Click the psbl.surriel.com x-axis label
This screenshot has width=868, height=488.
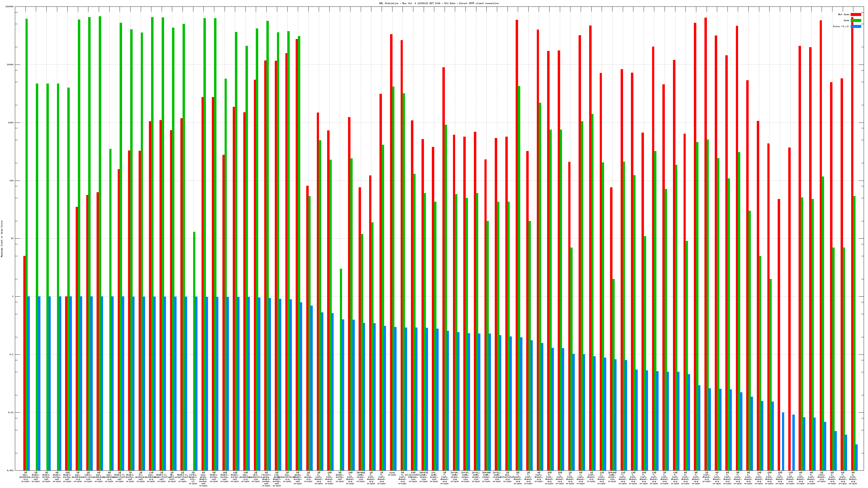tap(88, 477)
